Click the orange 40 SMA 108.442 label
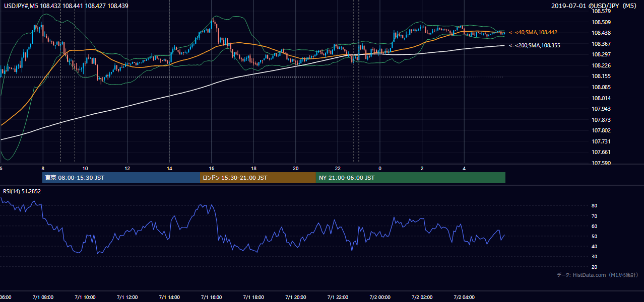The image size is (644, 302). (533, 32)
